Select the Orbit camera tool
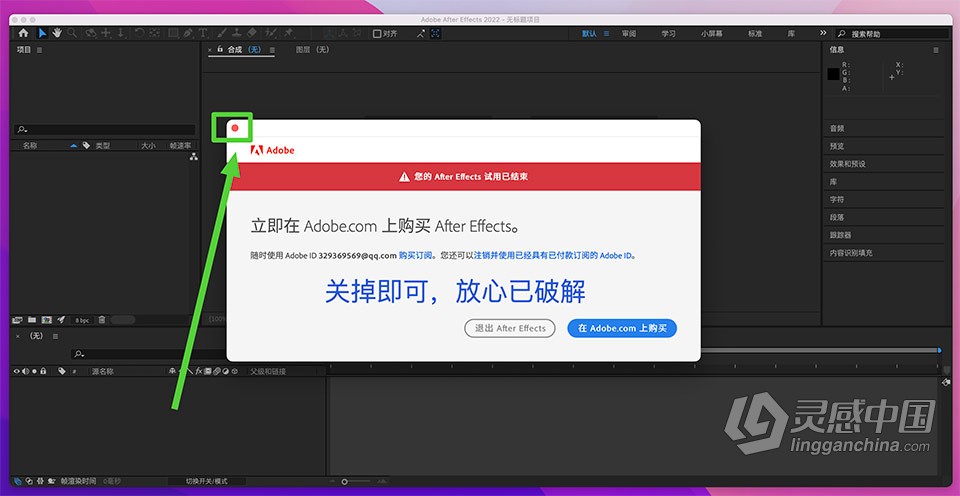The width and height of the screenshot is (960, 496). coord(91,33)
